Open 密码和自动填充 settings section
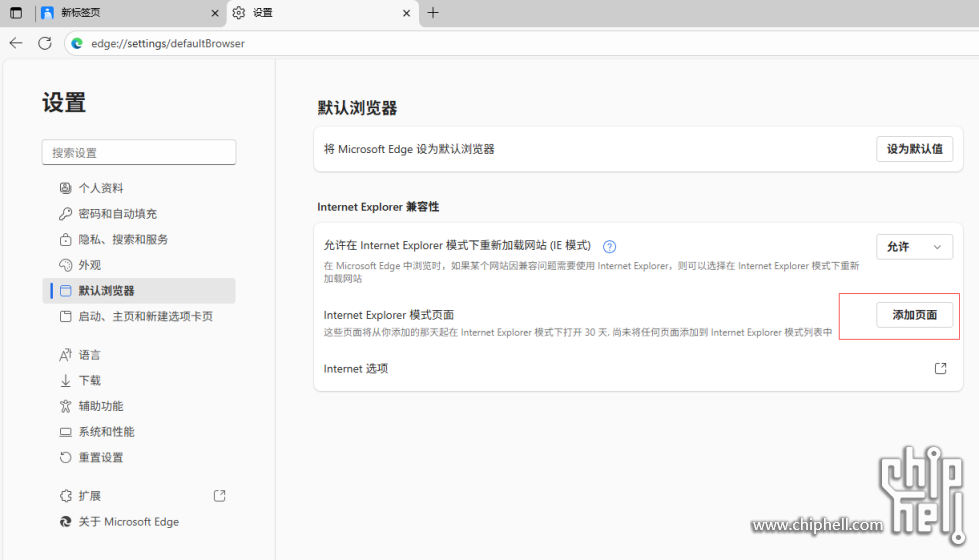 click(139, 214)
